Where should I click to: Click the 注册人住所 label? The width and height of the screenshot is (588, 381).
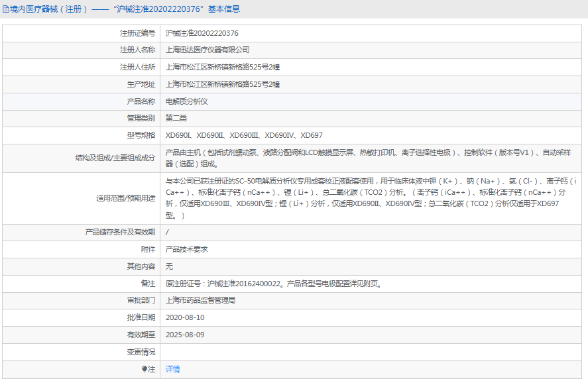point(137,67)
